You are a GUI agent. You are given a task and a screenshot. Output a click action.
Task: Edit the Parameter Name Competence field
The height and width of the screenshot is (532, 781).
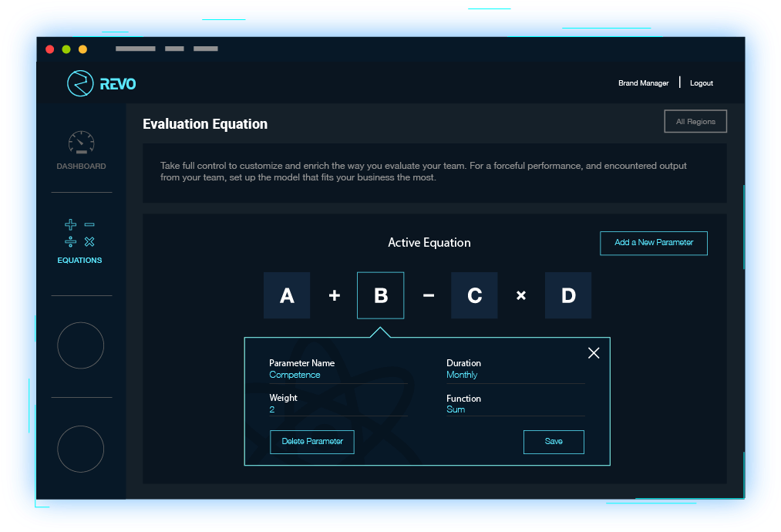338,375
